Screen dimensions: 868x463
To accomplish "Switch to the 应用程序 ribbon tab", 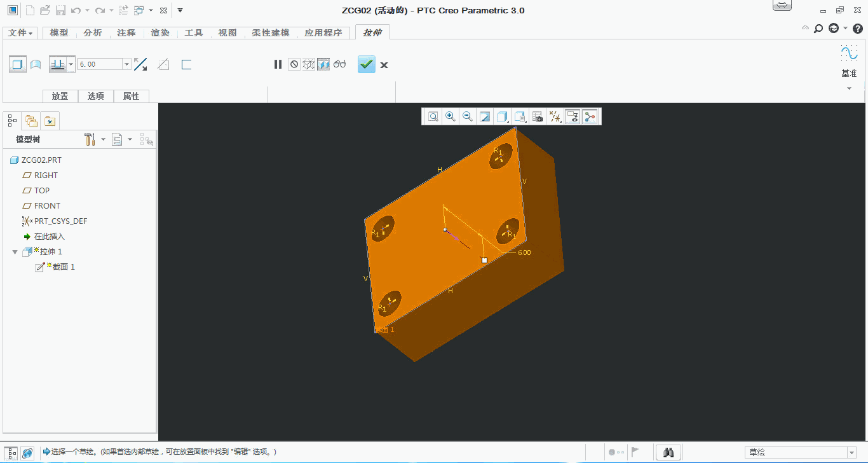I will [323, 33].
